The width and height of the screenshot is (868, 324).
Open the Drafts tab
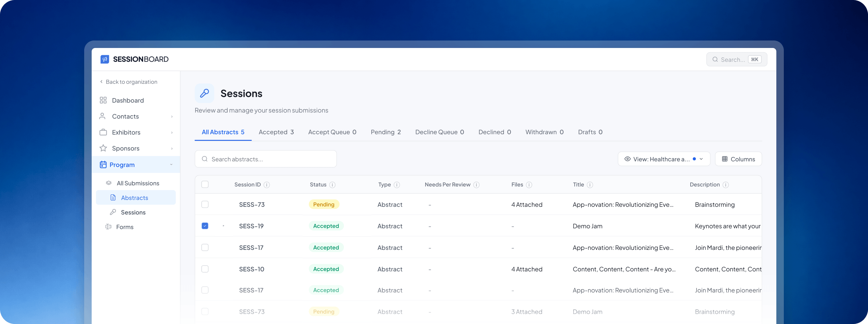pyautogui.click(x=590, y=132)
